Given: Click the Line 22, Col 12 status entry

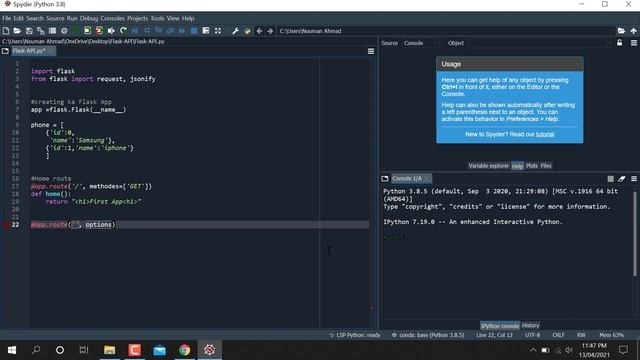Looking at the screenshot, I should pos(494,335).
